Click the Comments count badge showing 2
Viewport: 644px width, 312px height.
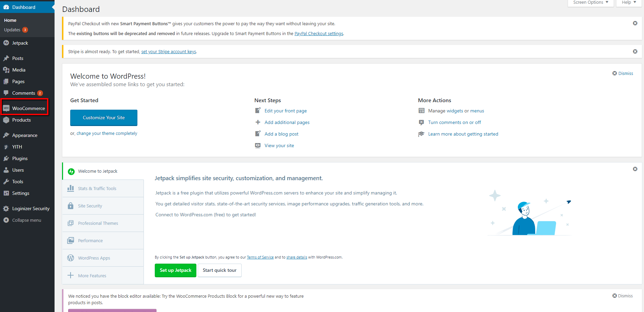click(40, 93)
